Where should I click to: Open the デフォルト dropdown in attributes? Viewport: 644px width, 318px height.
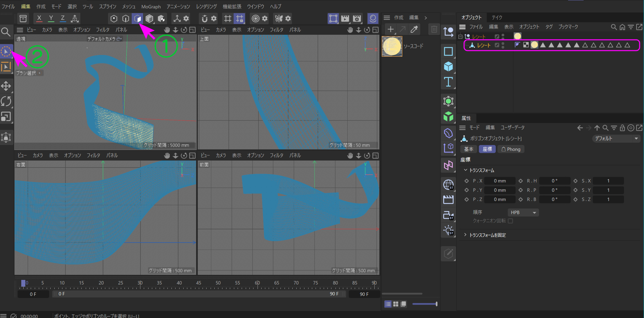tap(616, 139)
